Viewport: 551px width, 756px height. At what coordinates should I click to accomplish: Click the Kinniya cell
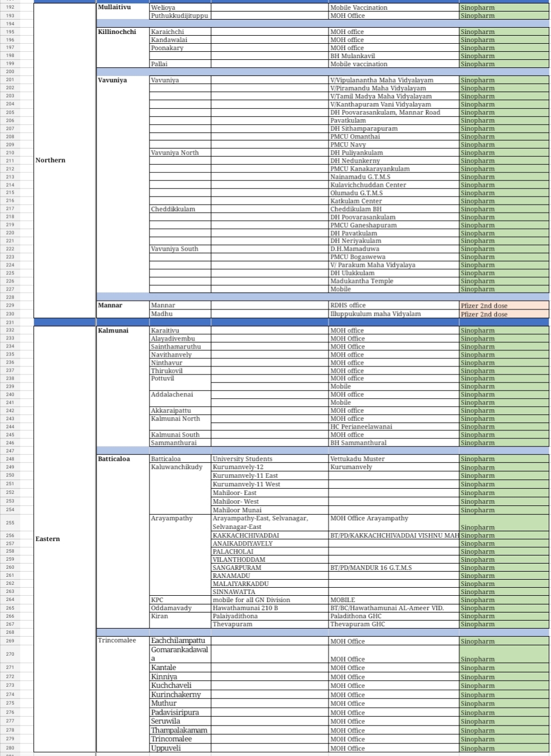180,677
